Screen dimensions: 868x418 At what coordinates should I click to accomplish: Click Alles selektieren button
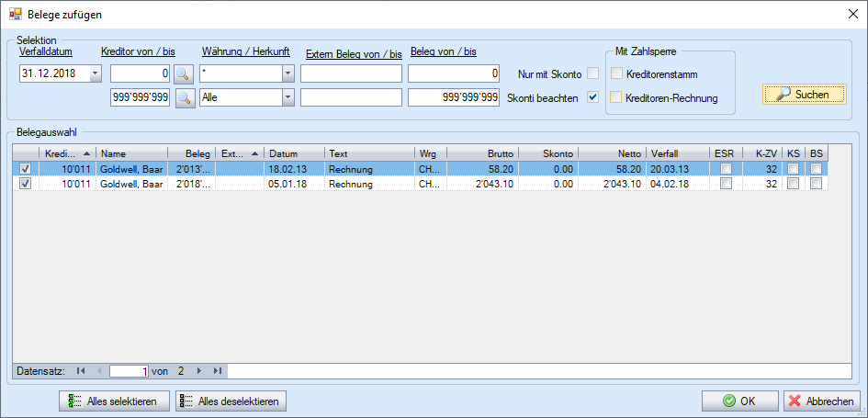(x=114, y=401)
